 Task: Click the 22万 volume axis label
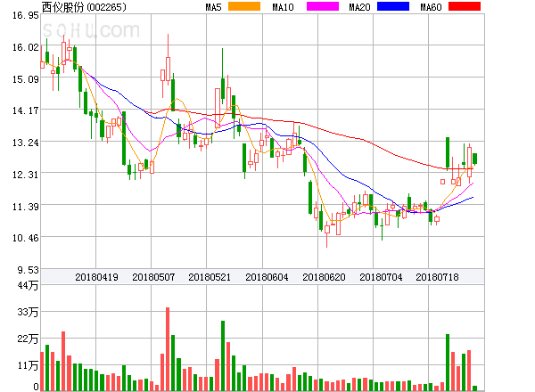tap(28, 339)
